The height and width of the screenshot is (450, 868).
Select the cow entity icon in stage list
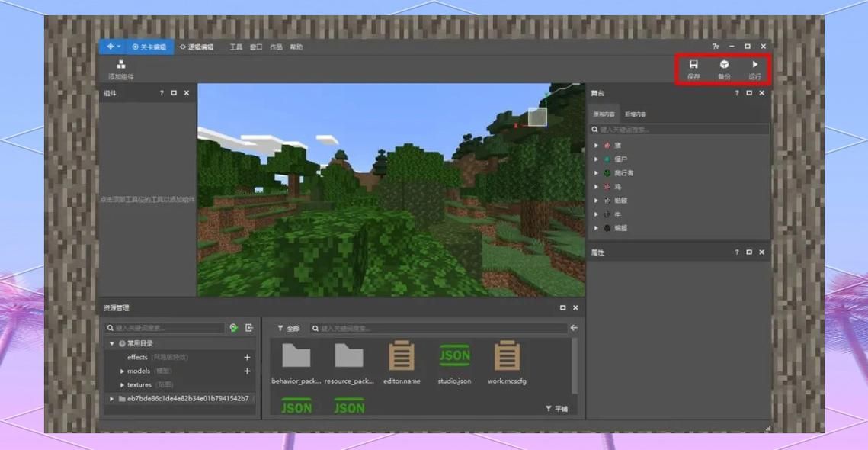point(607,214)
